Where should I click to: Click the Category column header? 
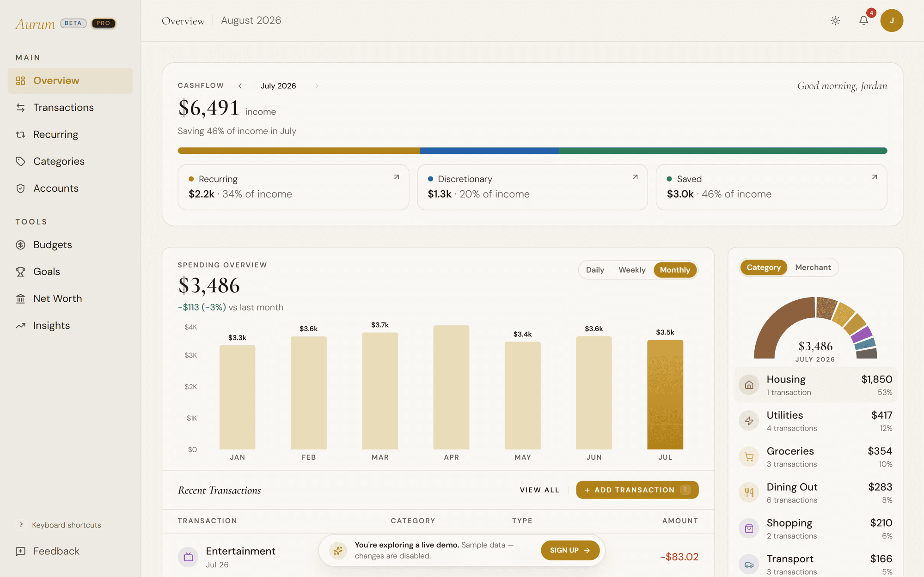point(413,521)
